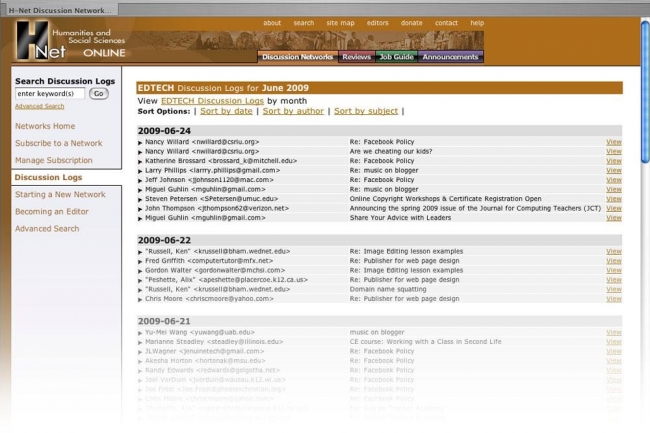
Task: Switch to the Announcements tab
Action: coord(450,57)
